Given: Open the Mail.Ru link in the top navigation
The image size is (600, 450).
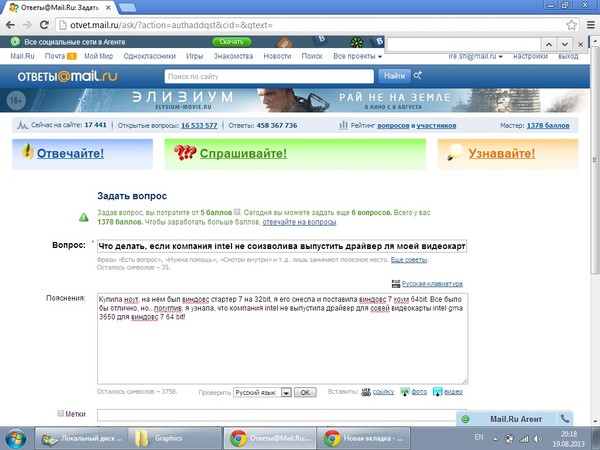Looking at the screenshot, I should coord(22,56).
